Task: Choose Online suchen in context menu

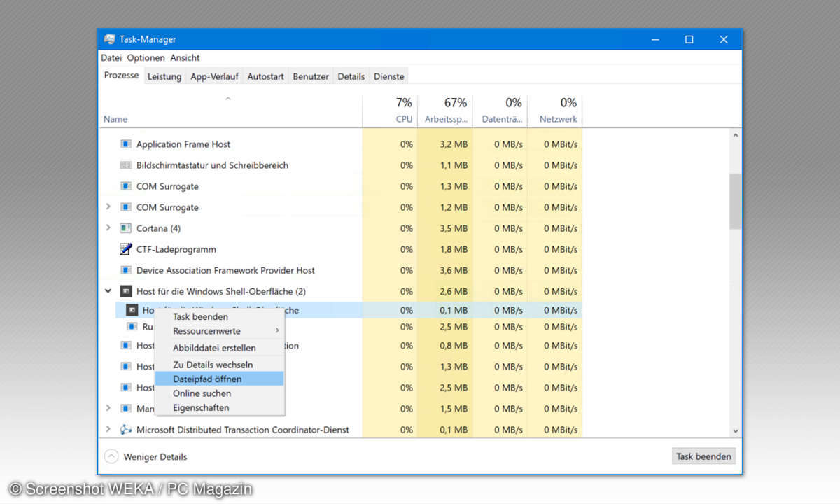Action: 219,393
